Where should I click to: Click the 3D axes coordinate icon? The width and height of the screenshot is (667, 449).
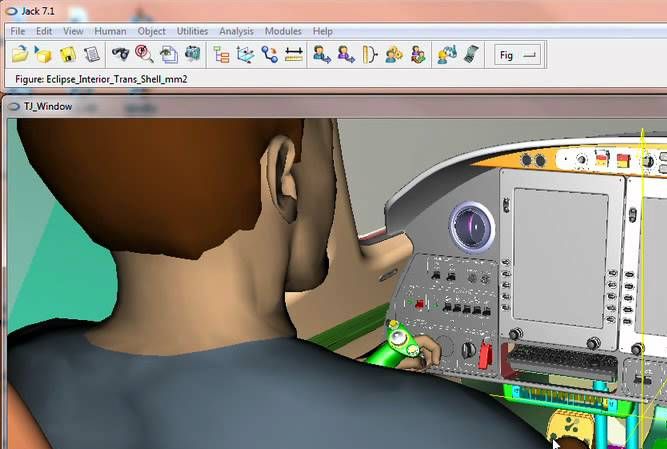pyautogui.click(x=245, y=54)
